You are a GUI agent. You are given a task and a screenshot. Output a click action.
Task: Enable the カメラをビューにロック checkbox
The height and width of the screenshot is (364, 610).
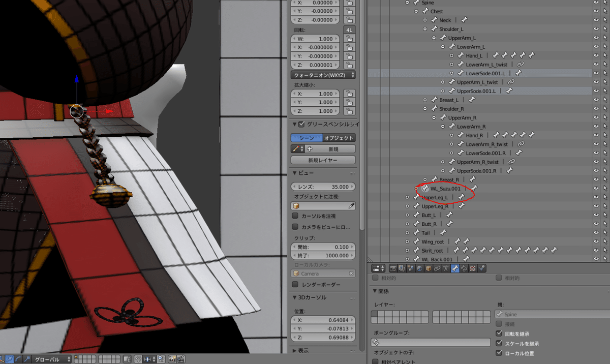[295, 227]
